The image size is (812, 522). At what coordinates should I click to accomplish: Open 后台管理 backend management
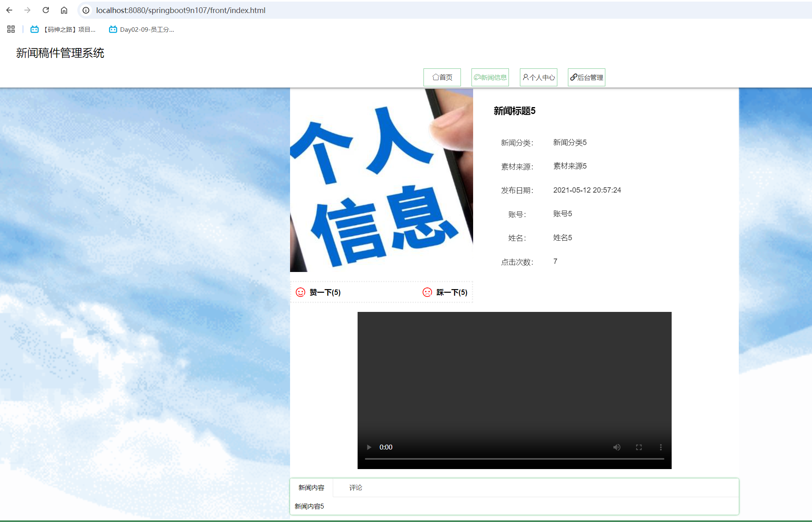pyautogui.click(x=586, y=77)
